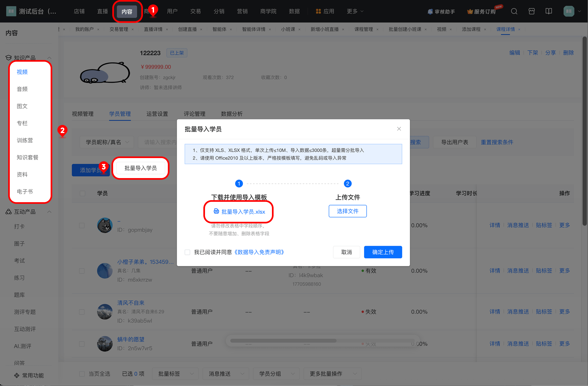Screen dimensions: 588x386
Task: Click the search magnifier icon in top bar
Action: tap(514, 11)
